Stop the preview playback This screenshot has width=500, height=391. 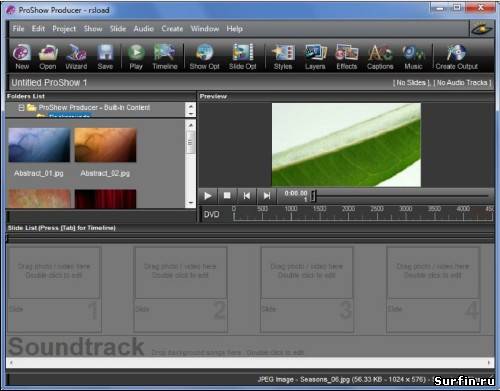pyautogui.click(x=227, y=196)
